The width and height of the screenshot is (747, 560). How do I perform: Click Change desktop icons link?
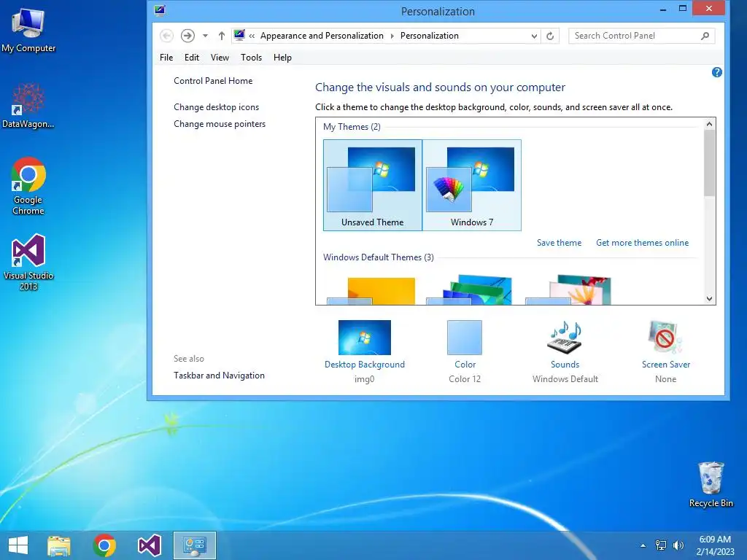pos(216,107)
